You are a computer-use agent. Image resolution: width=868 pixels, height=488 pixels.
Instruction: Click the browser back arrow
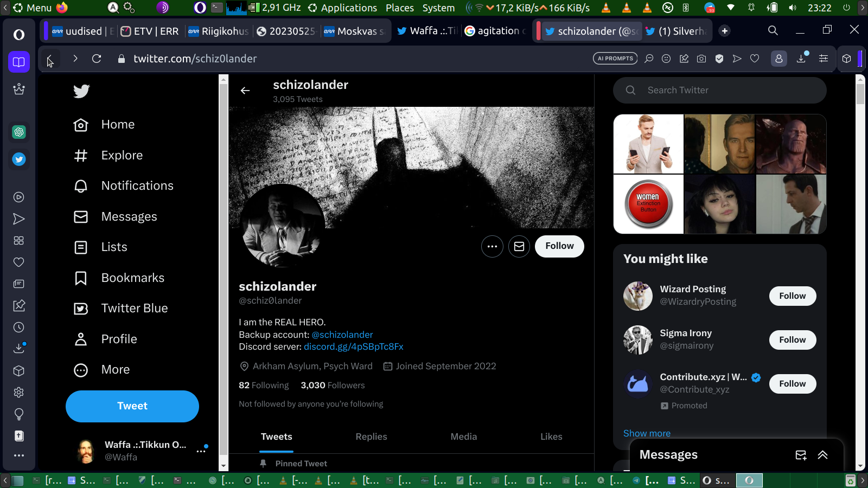50,59
